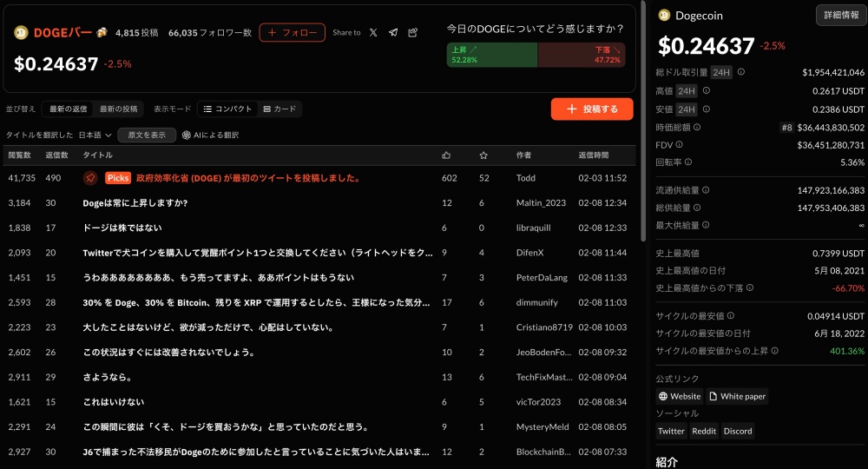Click the Picks tag on pinned post
The width and height of the screenshot is (868, 469).
tap(118, 178)
